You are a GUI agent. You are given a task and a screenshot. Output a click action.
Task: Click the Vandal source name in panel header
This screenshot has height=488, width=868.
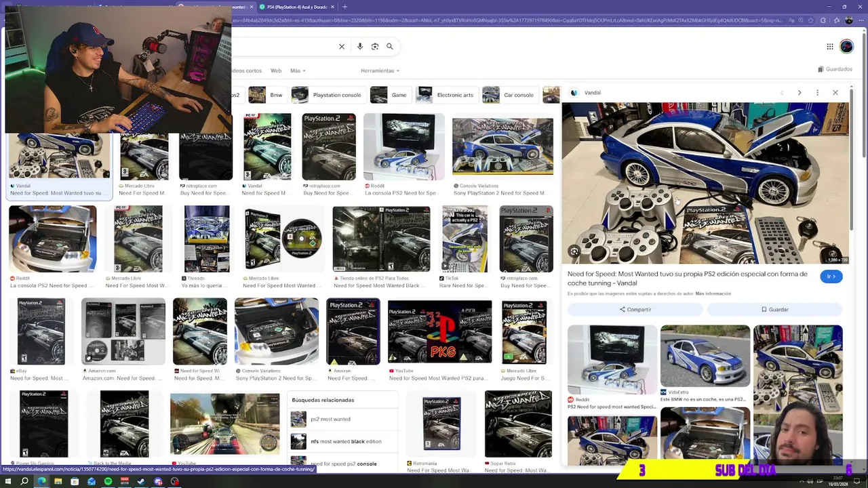tap(592, 93)
